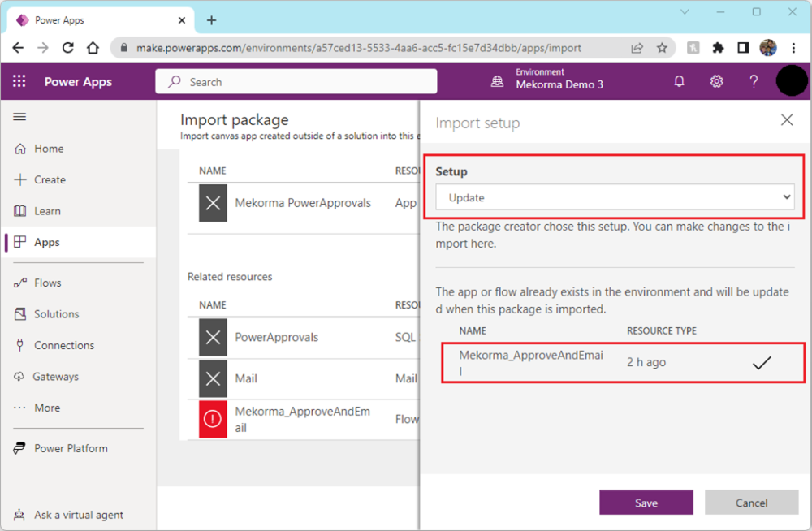Click the user account avatar

click(x=791, y=81)
